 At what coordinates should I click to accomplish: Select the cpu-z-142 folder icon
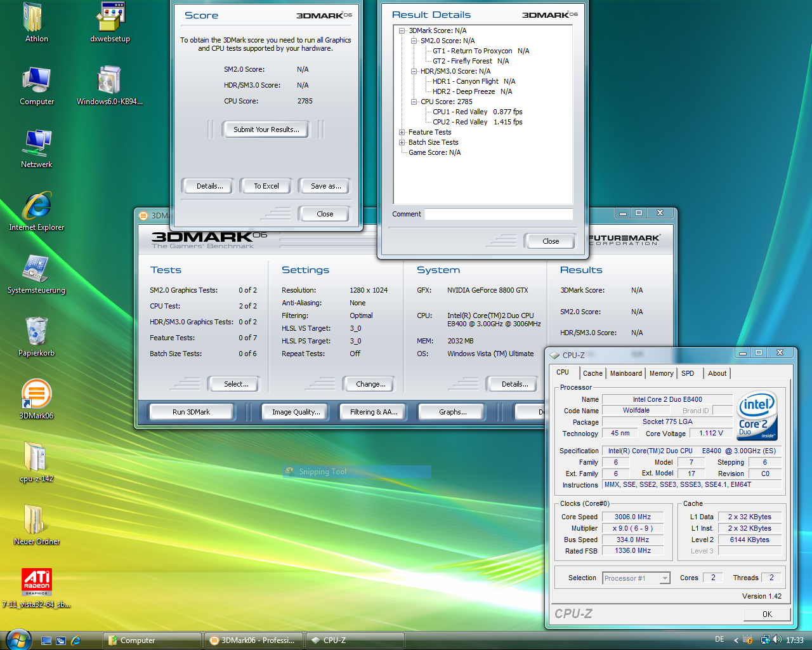[37, 463]
